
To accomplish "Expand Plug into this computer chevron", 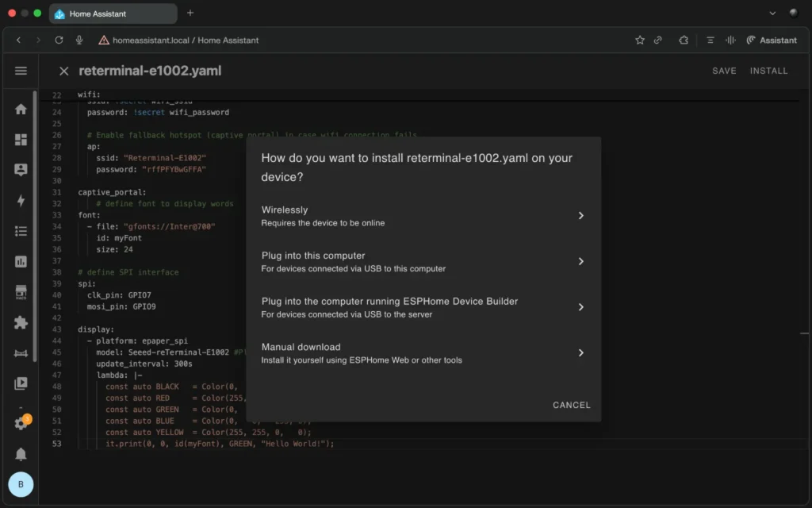I will [x=581, y=261].
